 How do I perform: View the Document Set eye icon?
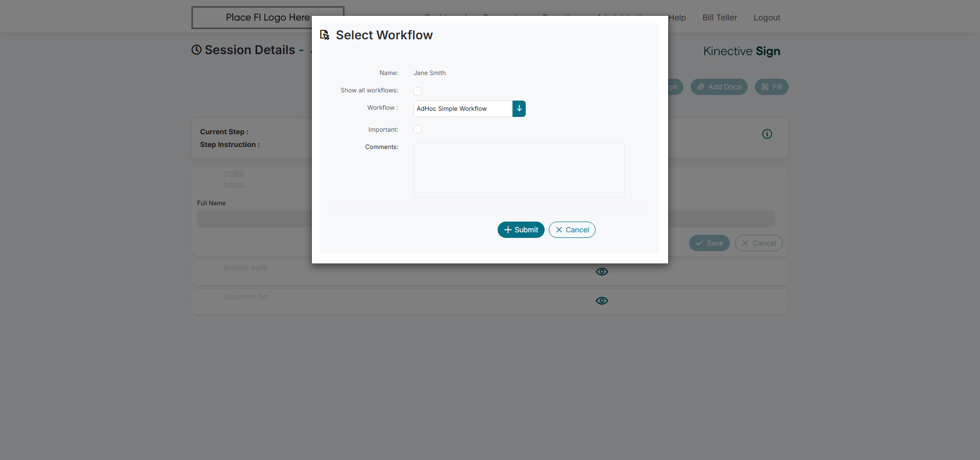(x=602, y=301)
